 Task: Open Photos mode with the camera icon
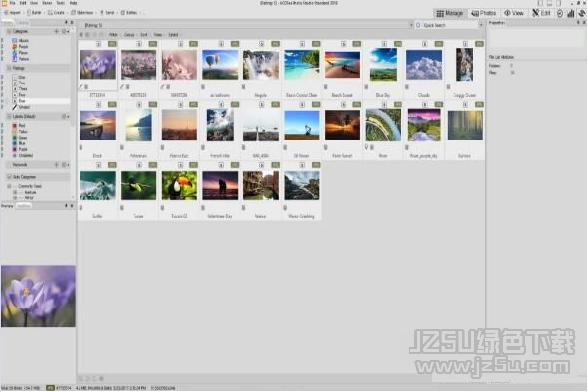point(484,13)
